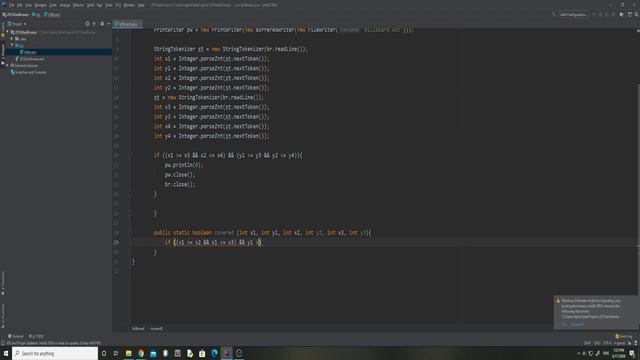Click the billboard breadcrumb in navigation bar
640x360 pixels.
point(52,15)
